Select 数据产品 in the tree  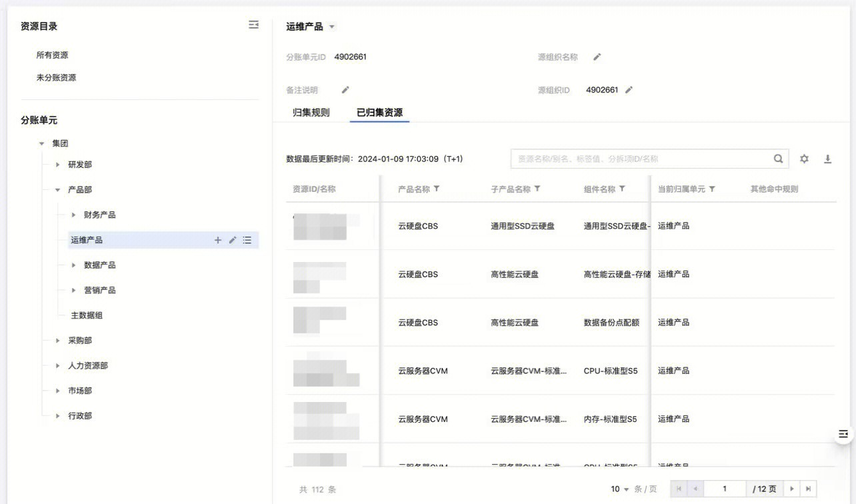(x=100, y=265)
